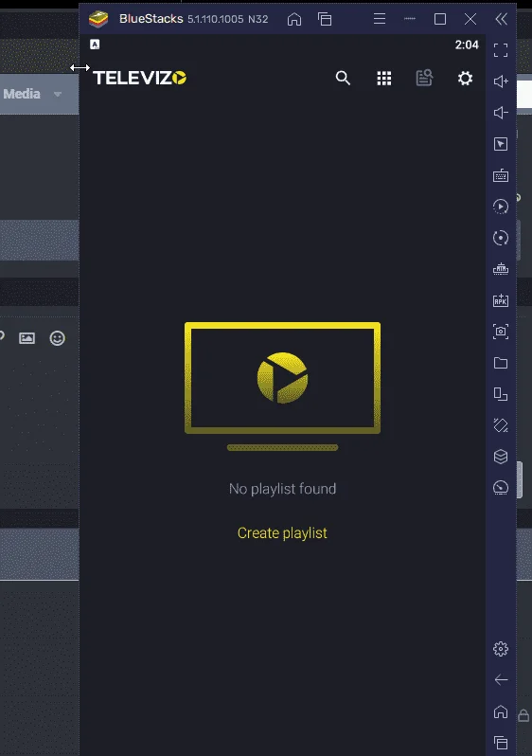Maximize the BlueStacks window
The image size is (532, 756).
click(x=440, y=19)
